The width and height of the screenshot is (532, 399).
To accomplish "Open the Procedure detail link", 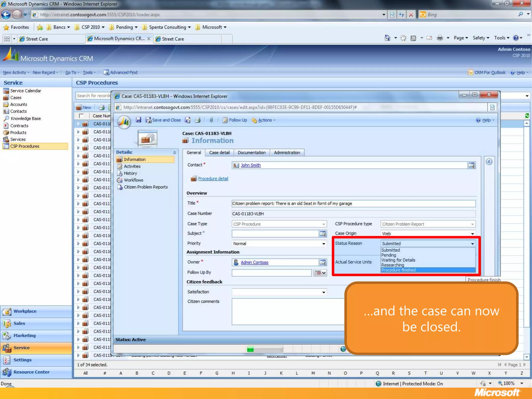I will [x=213, y=178].
